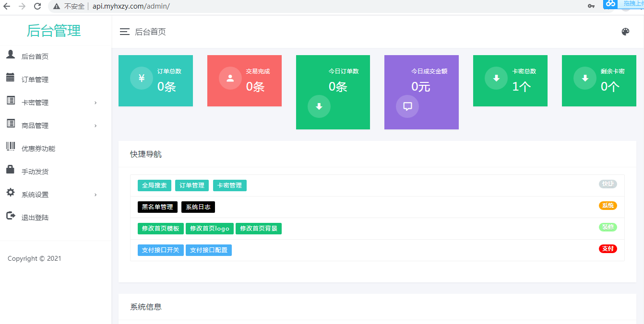
Task: Click the 全局搜索 quick navigation button
Action: [x=155, y=185]
